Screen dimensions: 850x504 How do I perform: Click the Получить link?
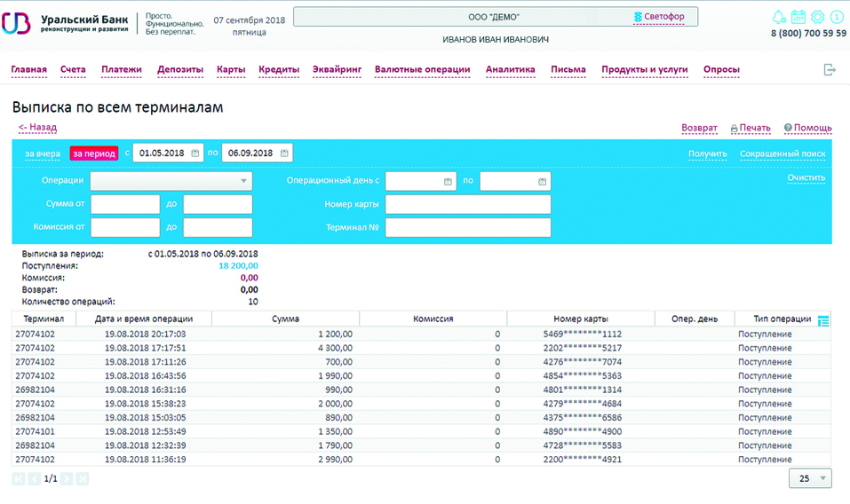pyautogui.click(x=707, y=154)
